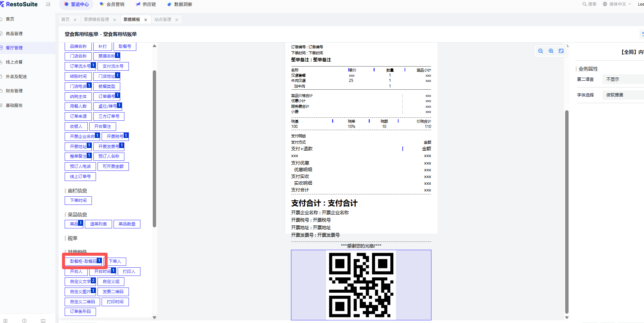This screenshot has height=323, width=644.
Task: Add the 取餐柜-取餐码 component
Action: (83, 261)
